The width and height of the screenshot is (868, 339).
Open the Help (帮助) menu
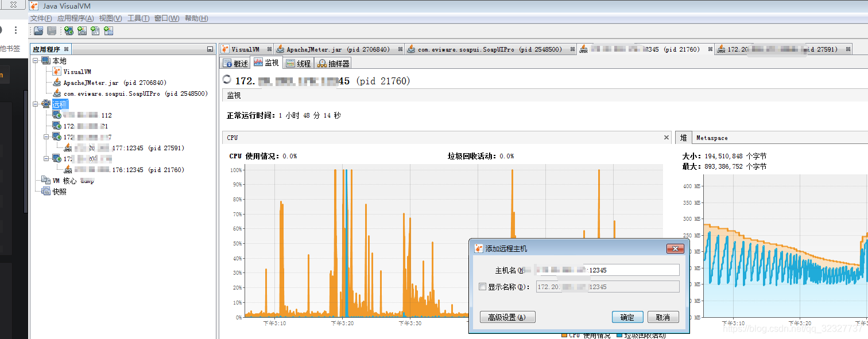(196, 18)
